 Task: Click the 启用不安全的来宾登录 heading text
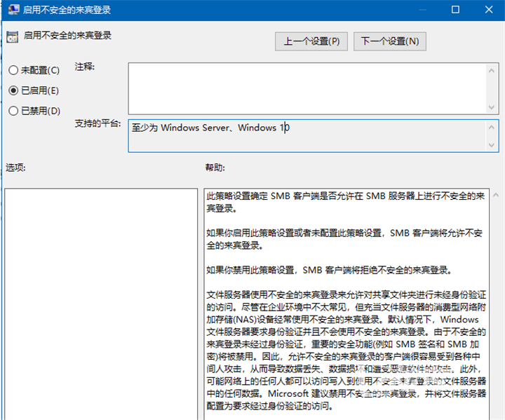pyautogui.click(x=67, y=36)
